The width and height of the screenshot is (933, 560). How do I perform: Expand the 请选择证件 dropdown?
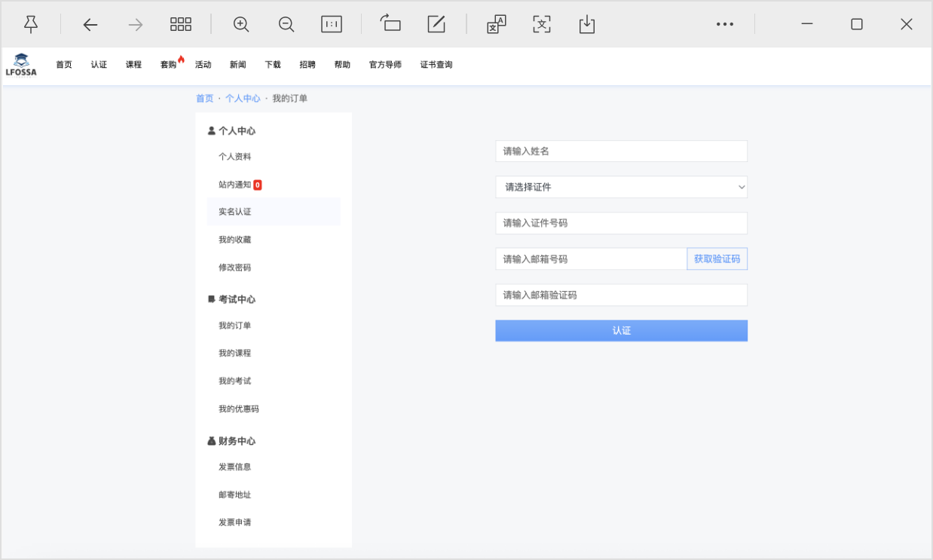[621, 187]
